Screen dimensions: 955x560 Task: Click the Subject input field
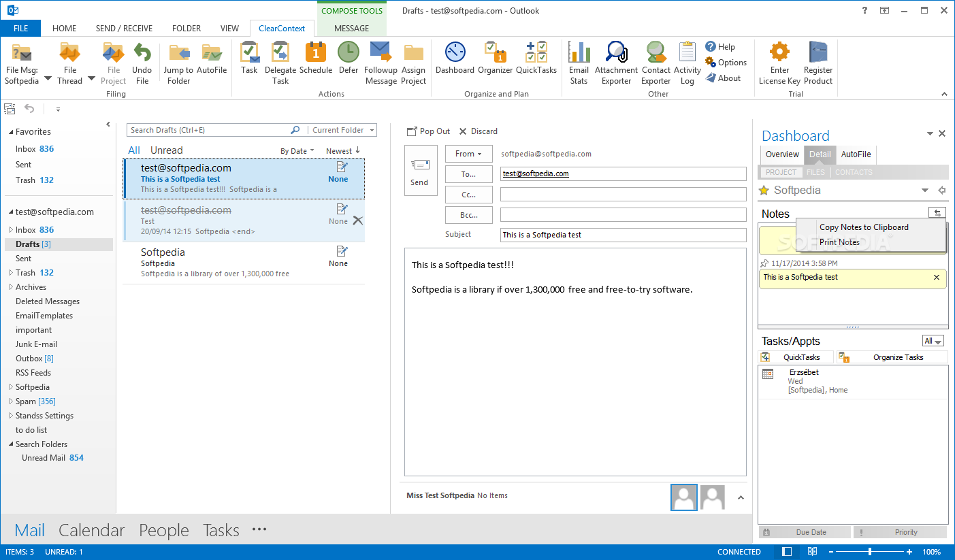[623, 235]
